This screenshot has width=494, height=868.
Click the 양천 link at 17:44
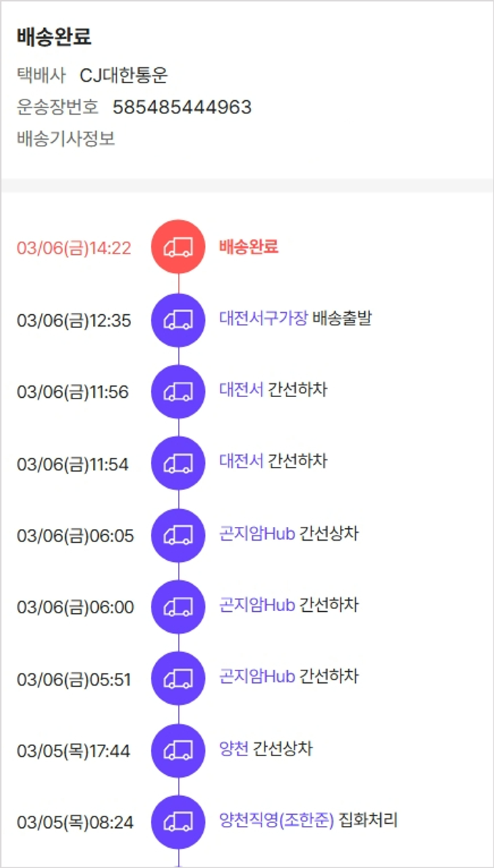[x=234, y=749]
